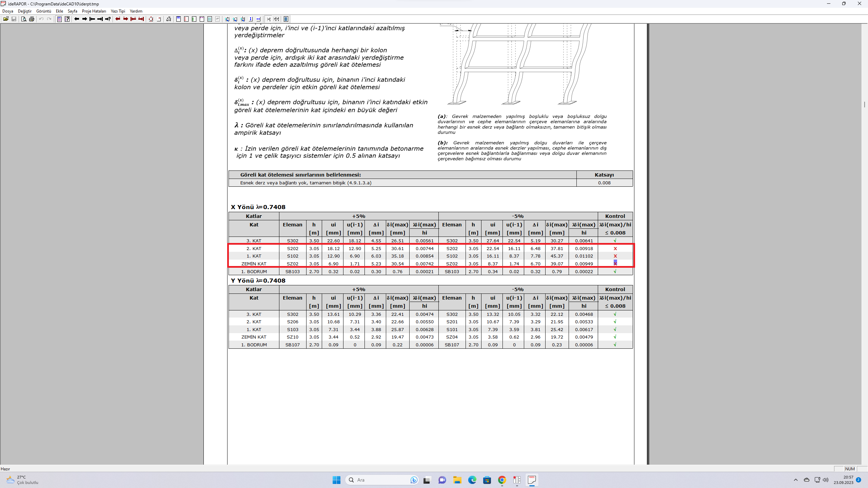This screenshot has height=488, width=868.
Task: Click the vertical scrollbar thumb
Action: point(865,104)
